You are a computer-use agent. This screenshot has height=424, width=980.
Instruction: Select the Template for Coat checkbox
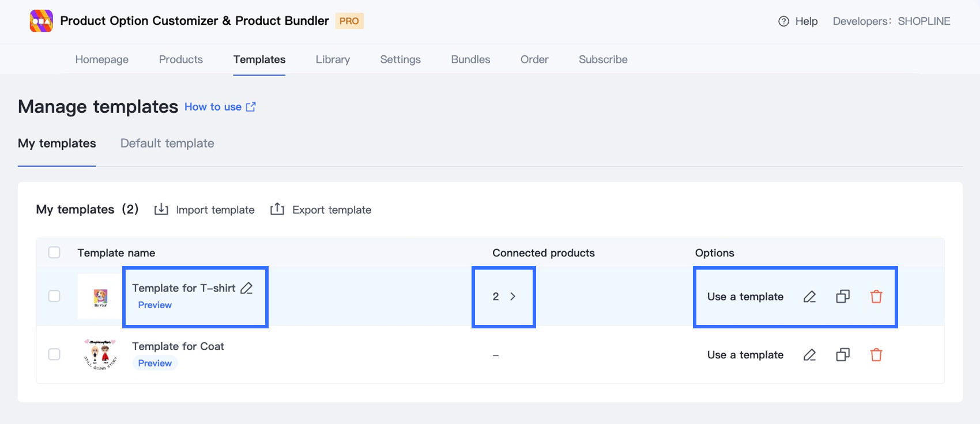(x=54, y=354)
